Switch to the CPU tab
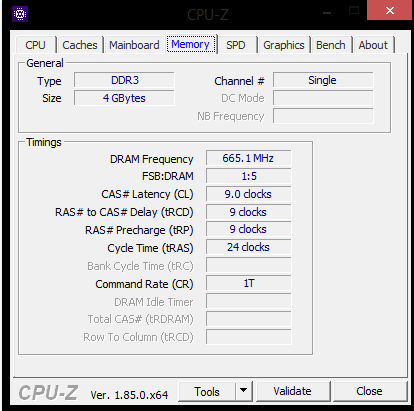 pyautogui.click(x=35, y=45)
